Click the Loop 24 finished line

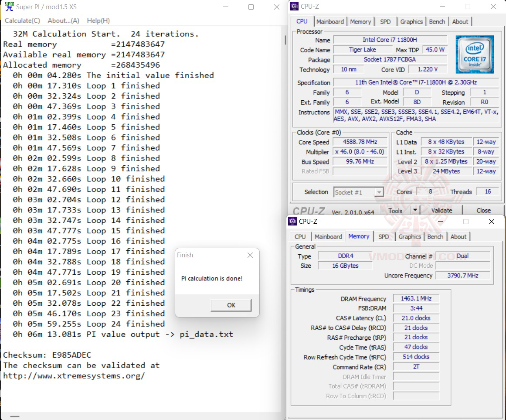tap(89, 324)
